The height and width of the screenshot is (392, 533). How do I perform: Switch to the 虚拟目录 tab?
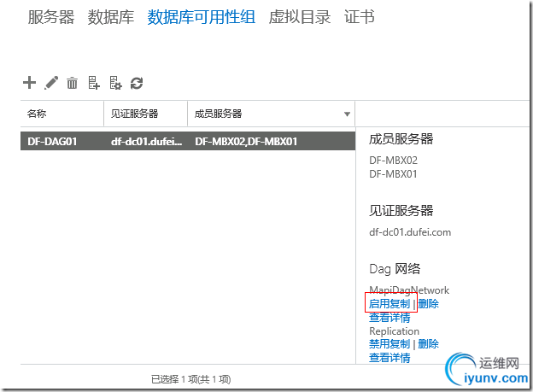(300, 17)
